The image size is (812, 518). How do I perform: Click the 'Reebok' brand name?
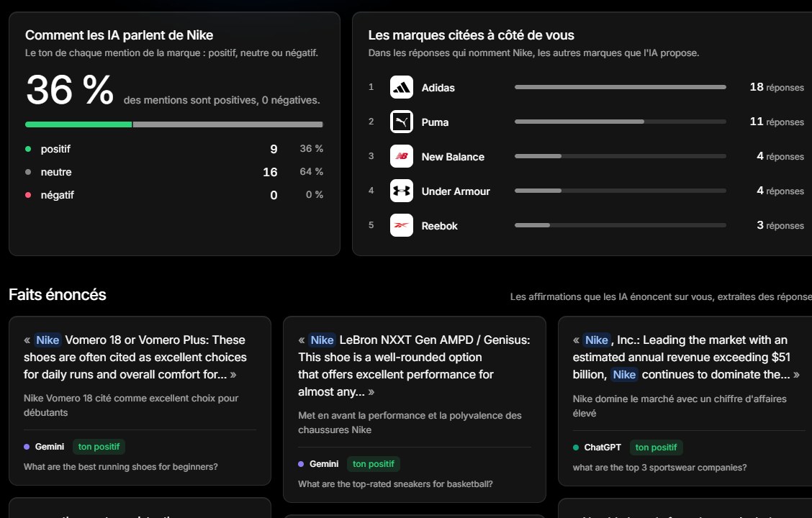[x=439, y=226]
